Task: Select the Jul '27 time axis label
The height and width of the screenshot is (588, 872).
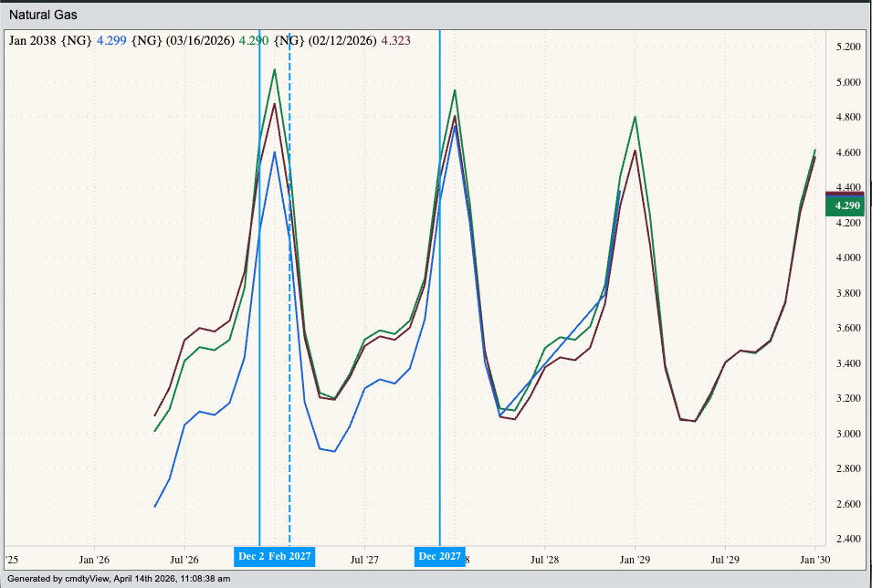Action: click(x=364, y=559)
